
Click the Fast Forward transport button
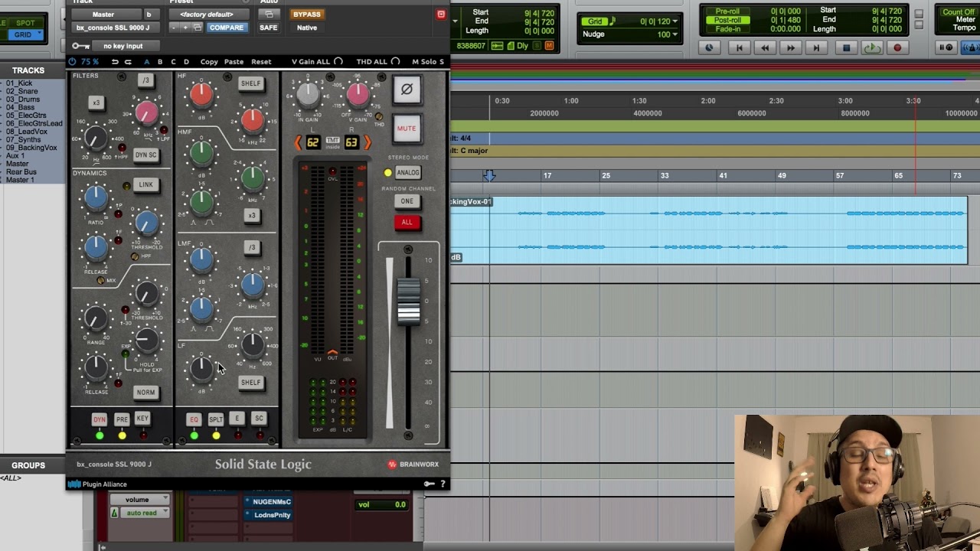[791, 47]
